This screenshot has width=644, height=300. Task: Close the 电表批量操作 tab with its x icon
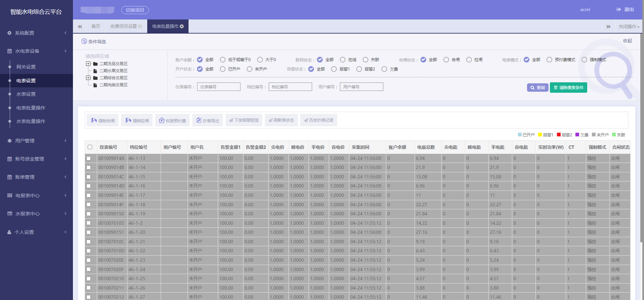182,26
